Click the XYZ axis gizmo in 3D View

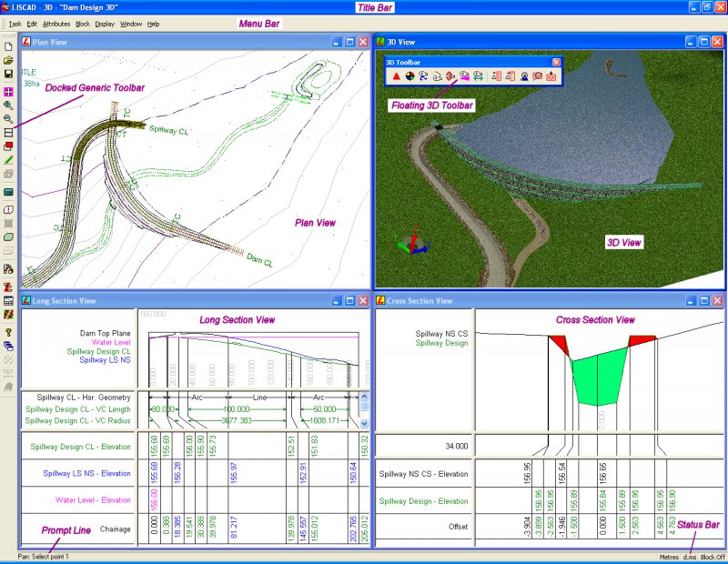coord(411,240)
